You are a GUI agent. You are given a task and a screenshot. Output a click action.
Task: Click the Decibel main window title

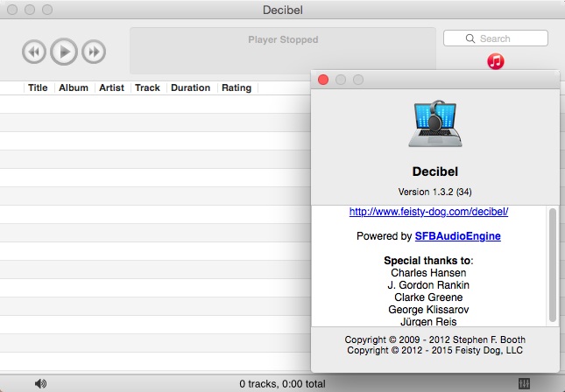point(282,10)
